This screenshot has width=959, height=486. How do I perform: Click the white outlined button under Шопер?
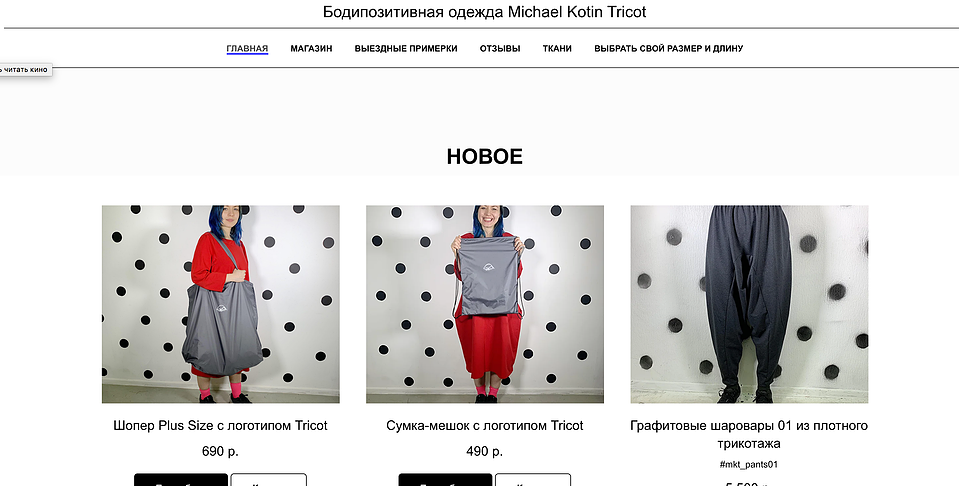pyautogui.click(x=268, y=480)
